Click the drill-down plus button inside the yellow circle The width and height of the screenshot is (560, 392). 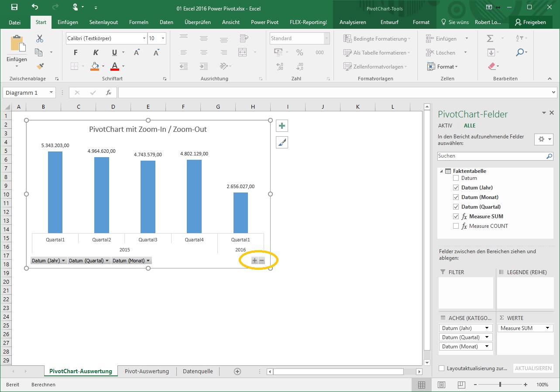pos(254,260)
